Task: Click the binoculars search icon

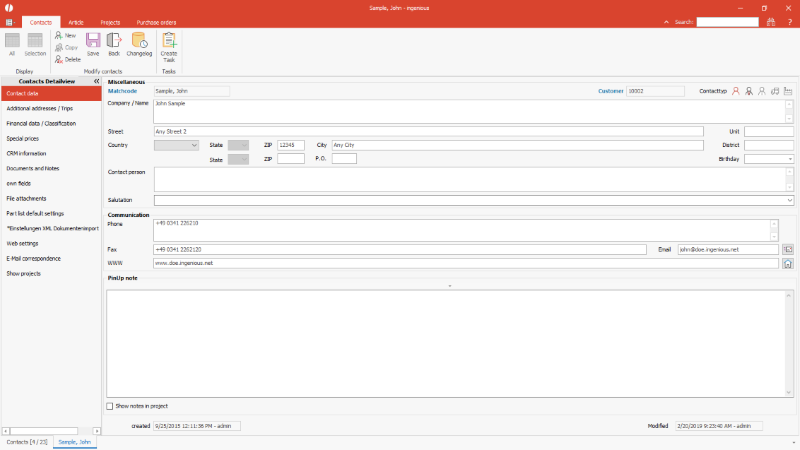Action: pos(771,21)
